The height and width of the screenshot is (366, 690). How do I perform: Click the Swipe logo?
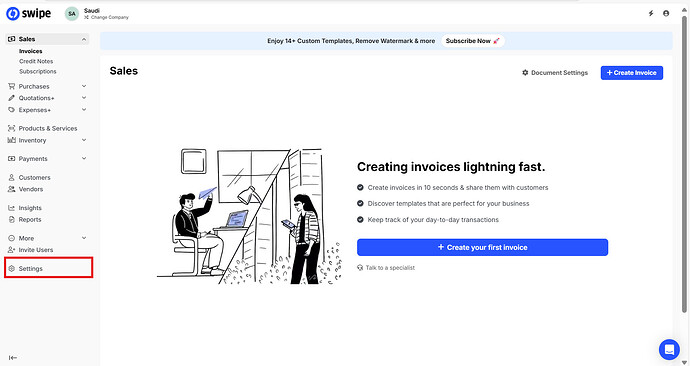pos(29,14)
